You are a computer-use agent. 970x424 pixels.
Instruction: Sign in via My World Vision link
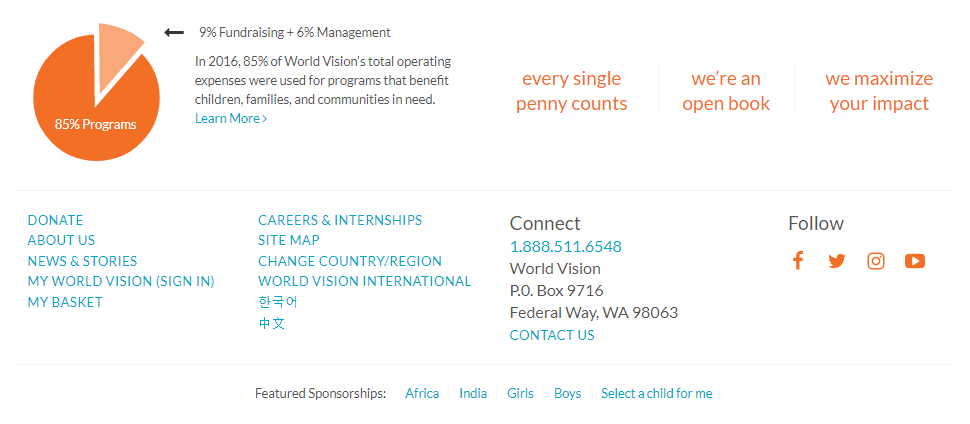[x=121, y=282]
